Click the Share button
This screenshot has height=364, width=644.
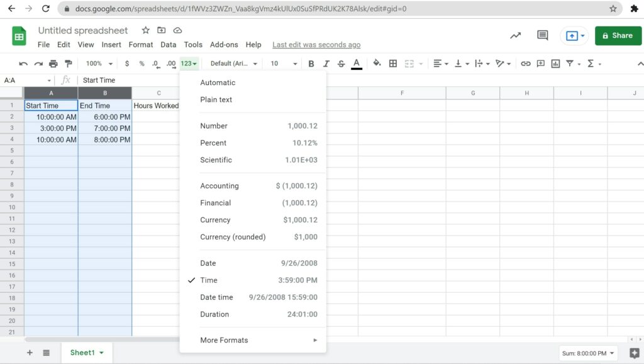[618, 36]
